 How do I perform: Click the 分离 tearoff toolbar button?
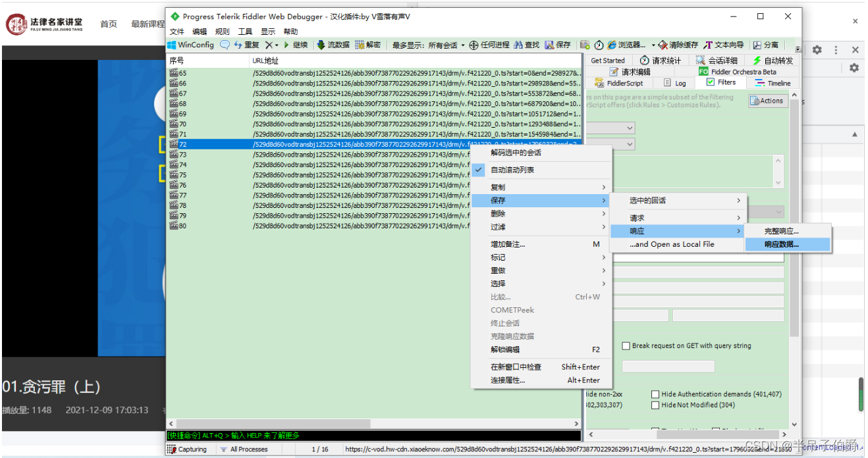tap(765, 45)
